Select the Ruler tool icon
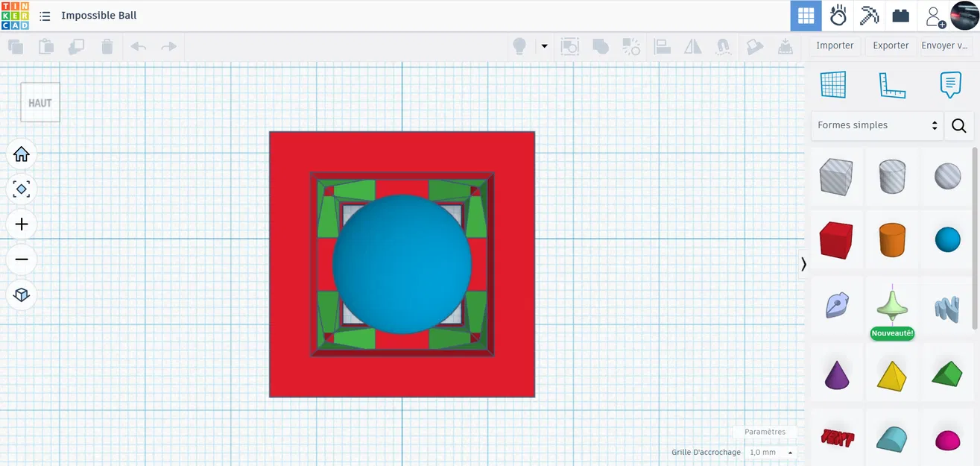The image size is (980, 466). [892, 84]
